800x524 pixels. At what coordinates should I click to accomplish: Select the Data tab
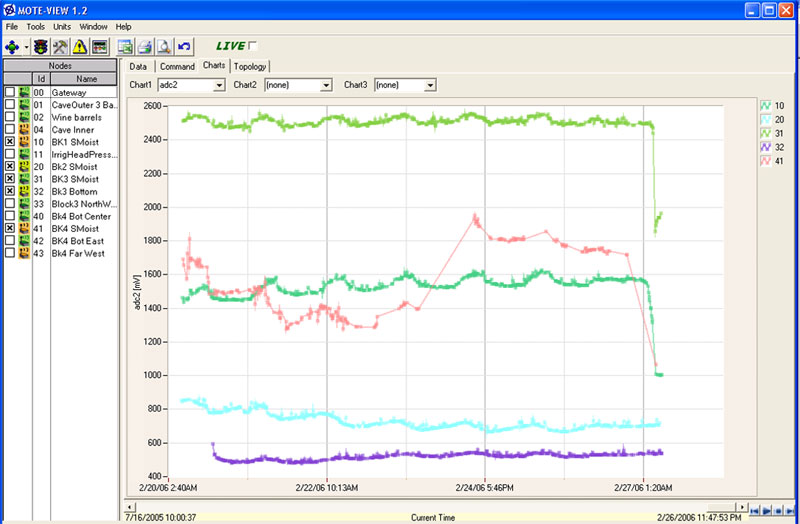point(138,66)
